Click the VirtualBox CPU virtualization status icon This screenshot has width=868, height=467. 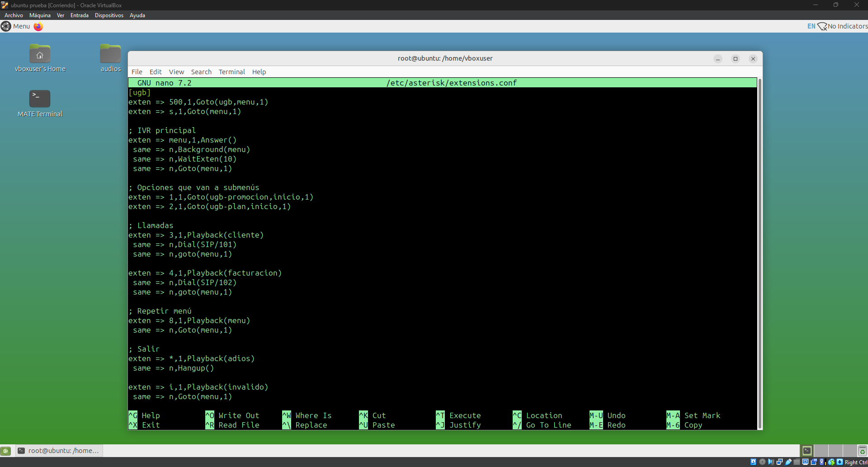click(822, 462)
